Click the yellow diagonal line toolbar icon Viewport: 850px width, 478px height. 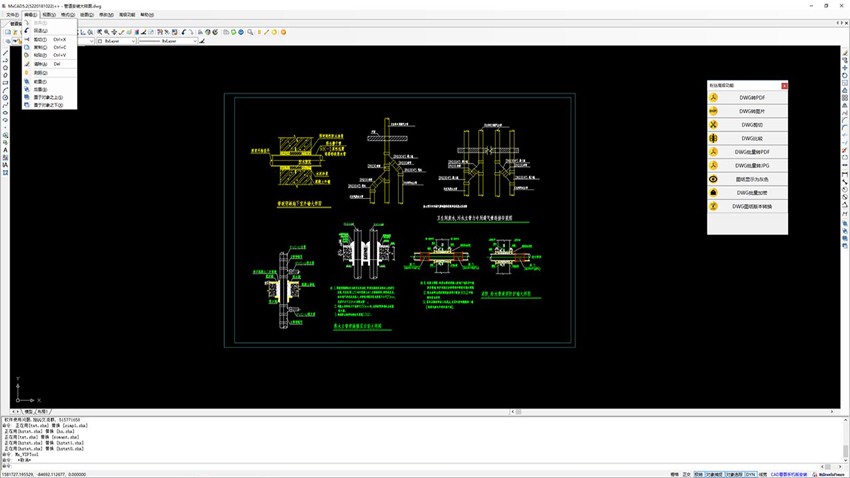pyautogui.click(x=267, y=33)
